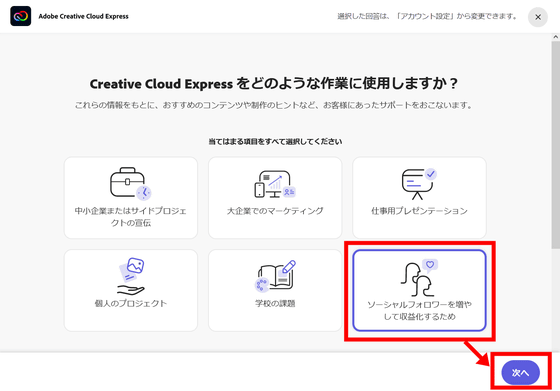The image size is (560, 391).
Task: Click the heading Creative Cloud Express をどのような作業に使用しますか？
Action: point(274,84)
